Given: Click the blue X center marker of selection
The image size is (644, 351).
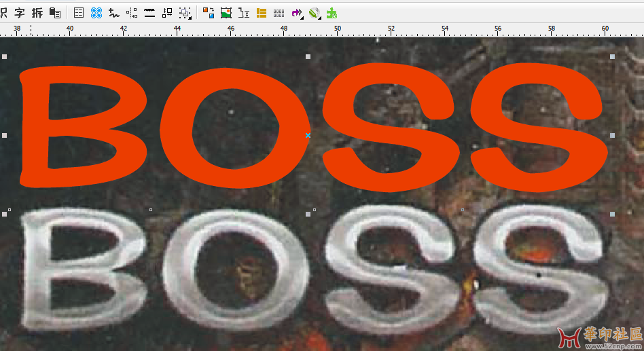Looking at the screenshot, I should [308, 136].
